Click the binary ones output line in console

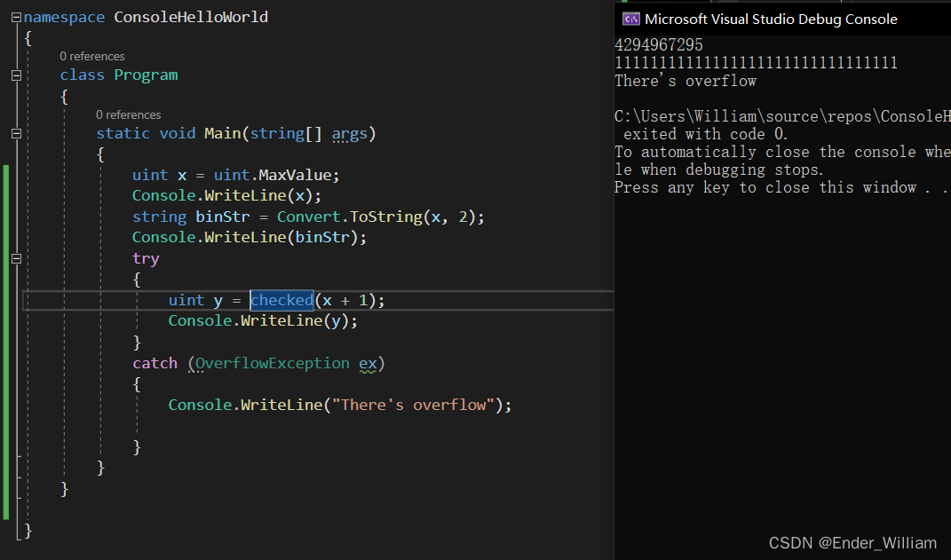(x=756, y=63)
